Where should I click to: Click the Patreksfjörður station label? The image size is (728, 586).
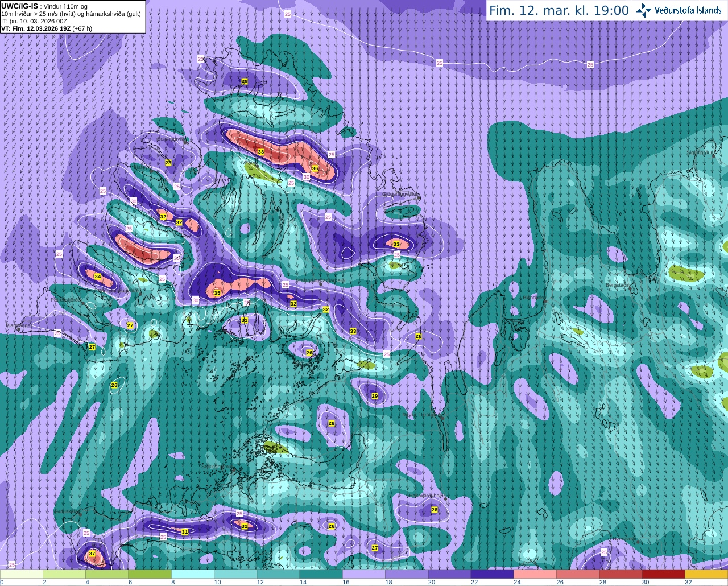67,299
